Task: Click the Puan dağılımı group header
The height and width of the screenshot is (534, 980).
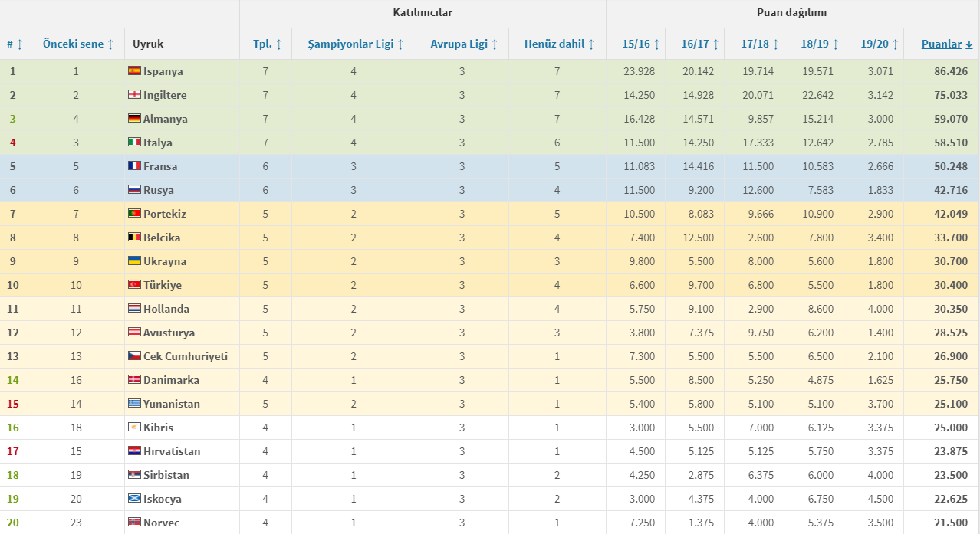Action: (x=793, y=13)
